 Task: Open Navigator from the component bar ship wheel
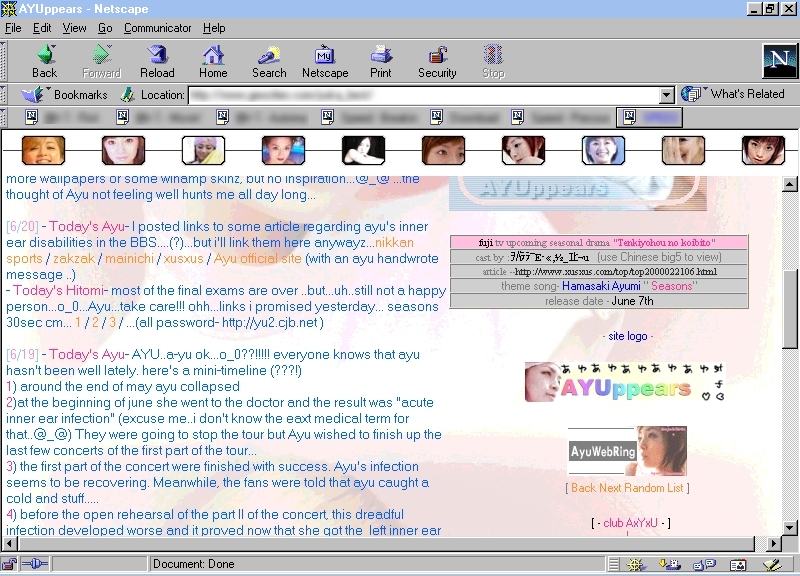point(635,565)
